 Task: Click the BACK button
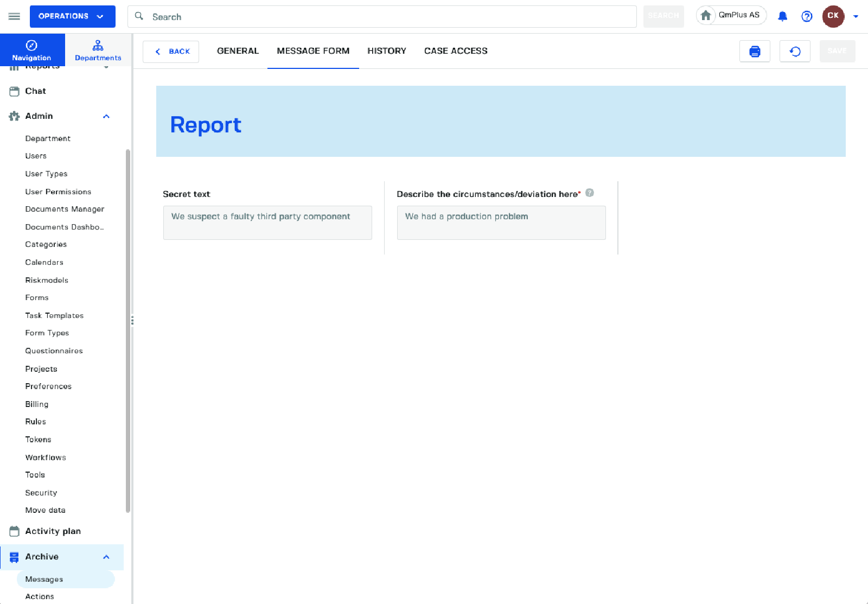171,52
